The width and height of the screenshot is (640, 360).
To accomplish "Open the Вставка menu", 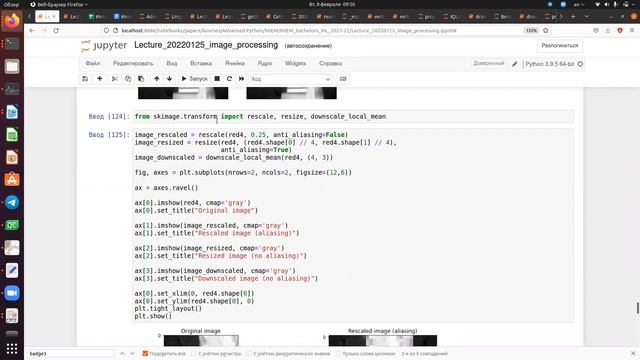I will (x=201, y=63).
